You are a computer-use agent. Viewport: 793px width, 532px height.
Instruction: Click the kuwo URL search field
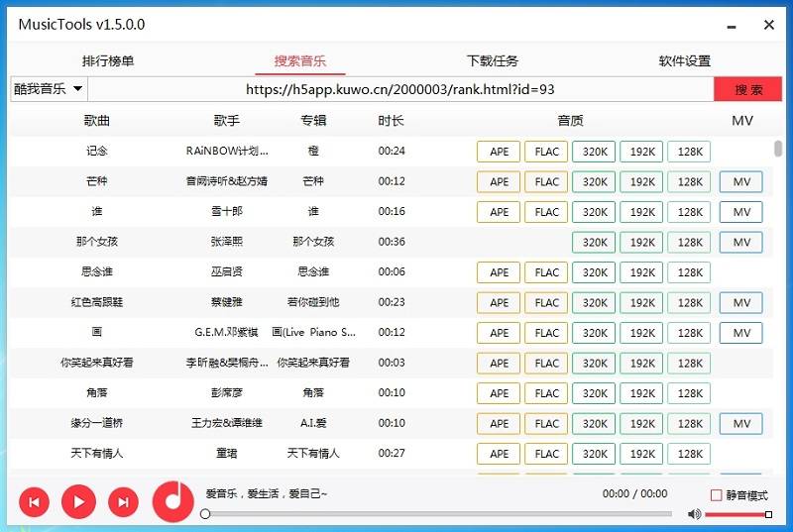(399, 89)
